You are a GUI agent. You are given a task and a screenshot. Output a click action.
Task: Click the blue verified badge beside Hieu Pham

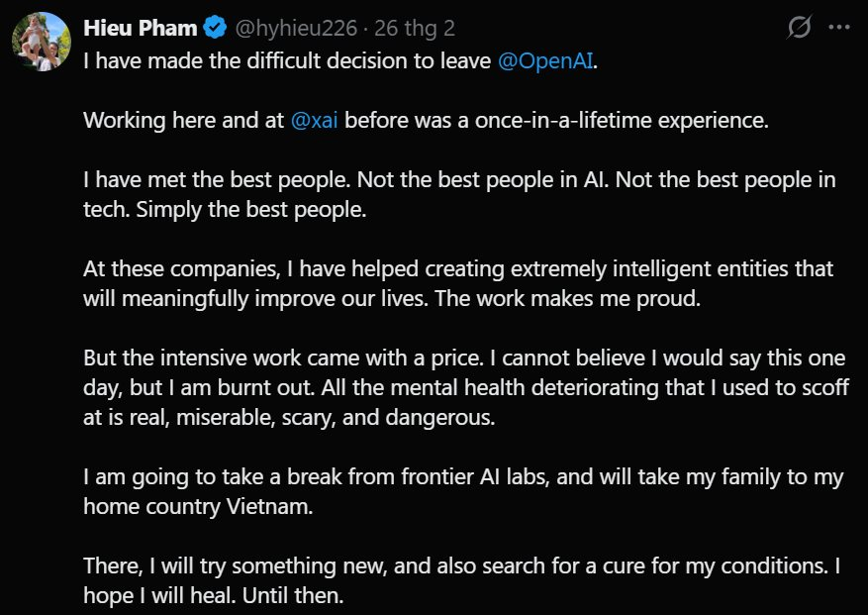coord(217,27)
